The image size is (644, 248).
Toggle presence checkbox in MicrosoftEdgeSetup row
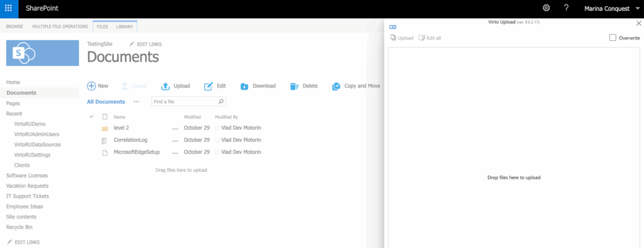[217, 152]
